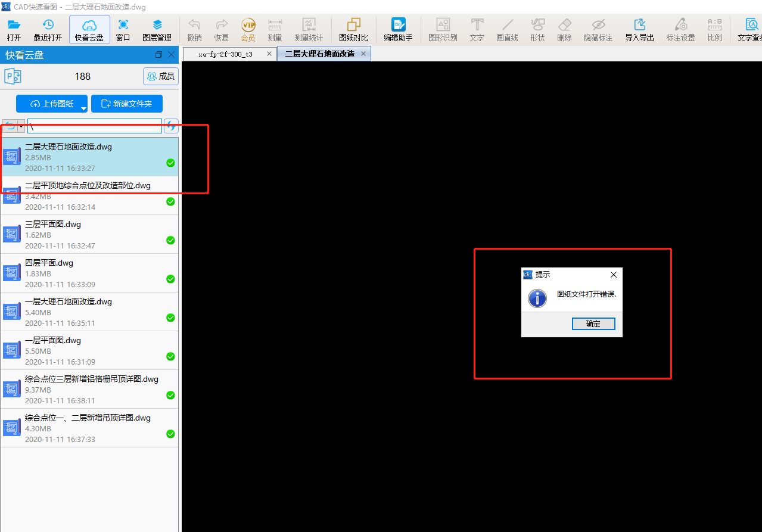Select 二层大理石地面改造.dwg file
Image resolution: width=762 pixels, height=532 pixels.
pyautogui.click(x=89, y=157)
